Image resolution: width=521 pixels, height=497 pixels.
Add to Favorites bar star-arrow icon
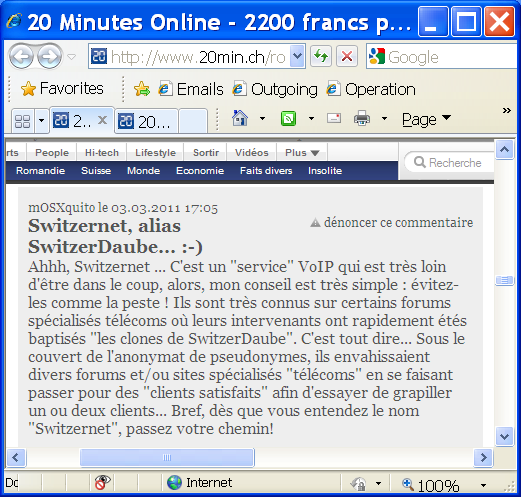click(142, 89)
